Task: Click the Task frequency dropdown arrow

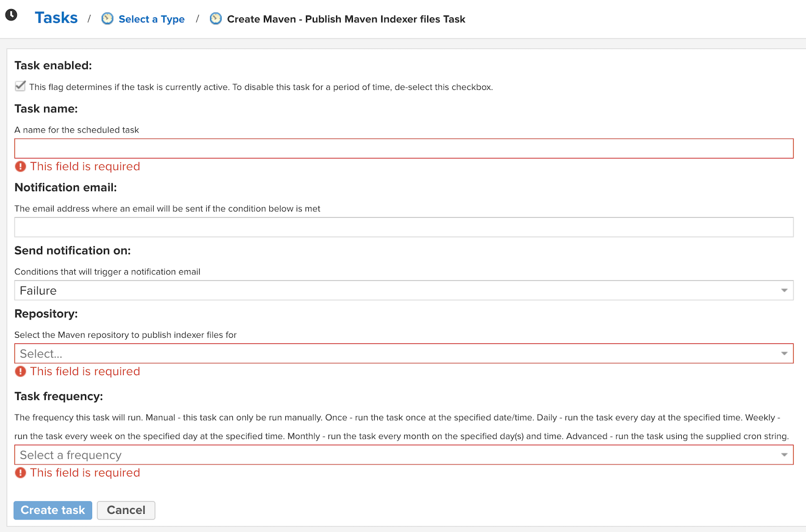Action: (x=784, y=455)
